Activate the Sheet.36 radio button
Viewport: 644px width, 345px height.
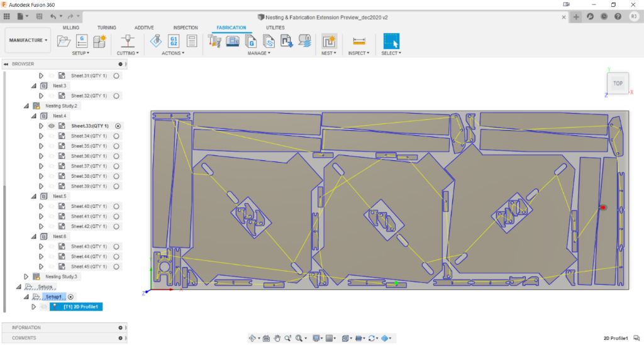(117, 156)
